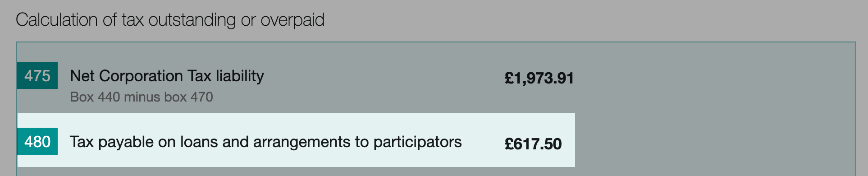Viewport: 868px width, 176px height.
Task: Click the £617.50 amount value
Action: 533,144
